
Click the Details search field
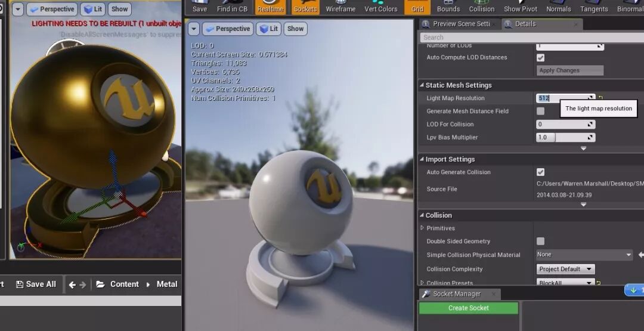click(x=532, y=38)
